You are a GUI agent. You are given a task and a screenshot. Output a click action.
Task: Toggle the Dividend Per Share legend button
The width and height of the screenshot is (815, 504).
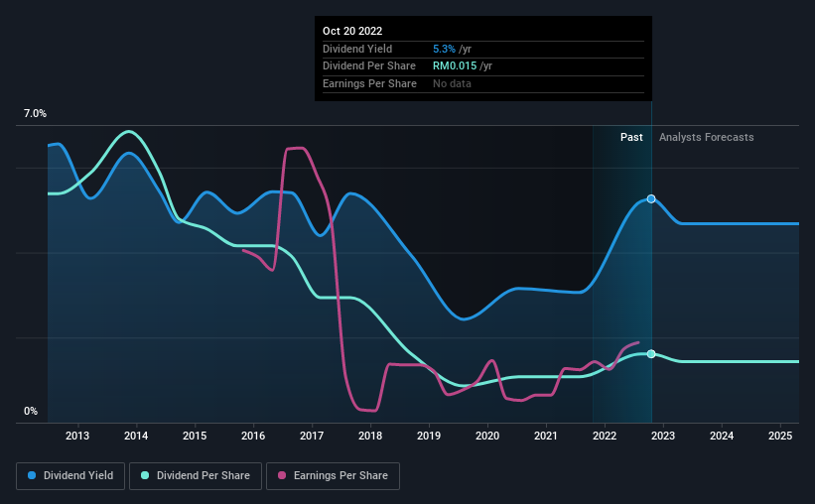[x=196, y=476]
